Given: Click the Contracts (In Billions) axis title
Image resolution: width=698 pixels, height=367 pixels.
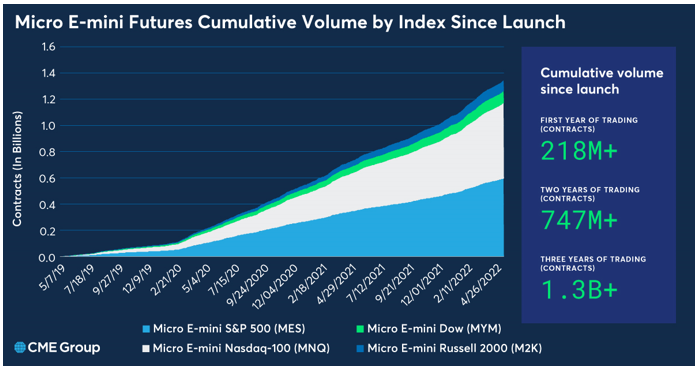Looking at the screenshot, I should [x=17, y=168].
